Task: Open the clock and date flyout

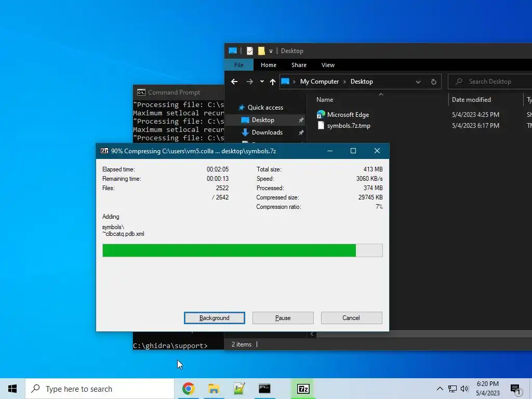Action: click(487, 389)
